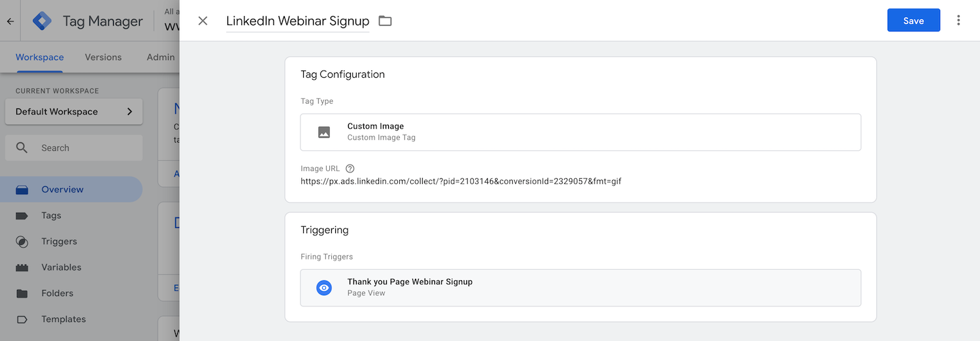Close the tag editor panel
Viewport: 980px width, 341px height.
pos(203,21)
